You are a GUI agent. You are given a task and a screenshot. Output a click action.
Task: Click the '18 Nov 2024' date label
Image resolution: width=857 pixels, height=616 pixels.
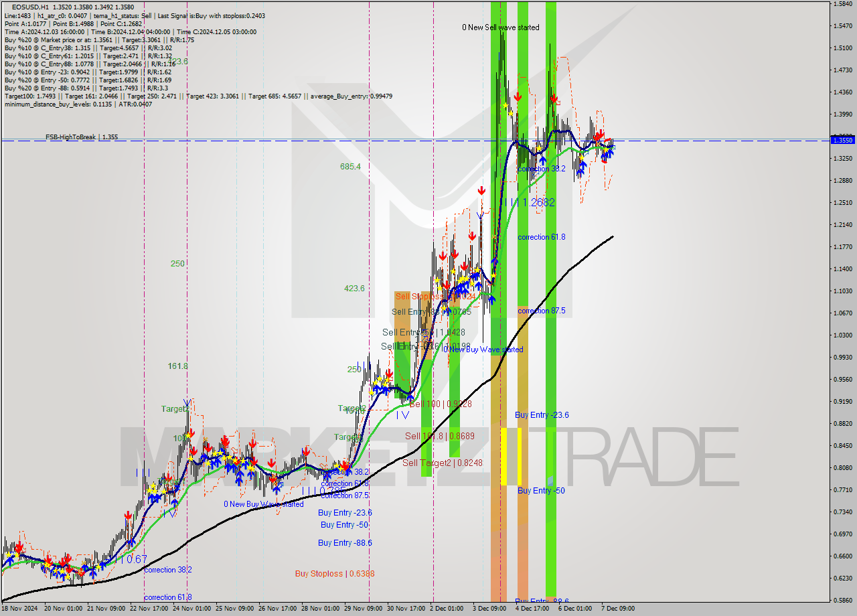pos(19,609)
